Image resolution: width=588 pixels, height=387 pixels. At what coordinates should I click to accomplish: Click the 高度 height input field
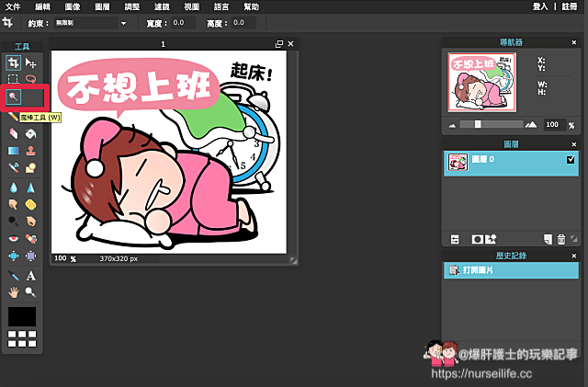pos(243,23)
